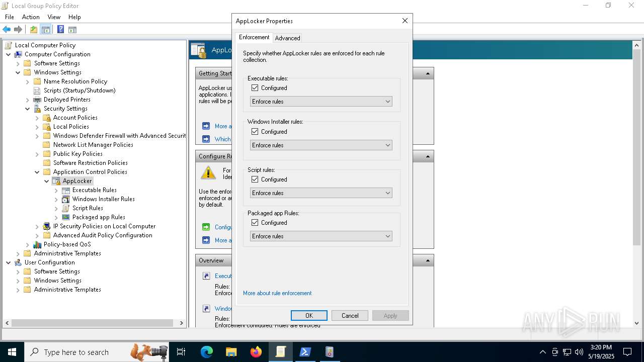Uncheck Configured under Packaged app Rules
Viewport: 644px width, 362px height.
click(x=255, y=223)
